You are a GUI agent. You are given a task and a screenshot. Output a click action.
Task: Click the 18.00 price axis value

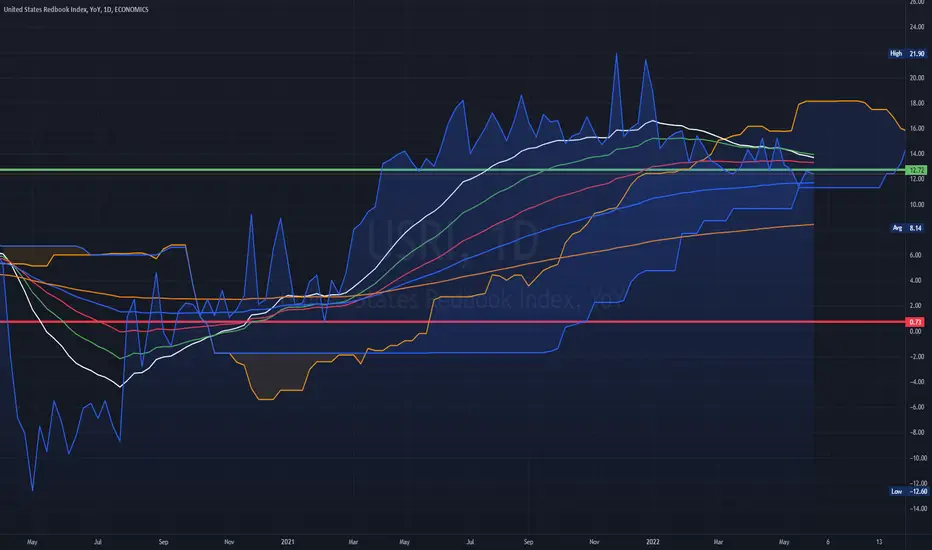[x=917, y=103]
